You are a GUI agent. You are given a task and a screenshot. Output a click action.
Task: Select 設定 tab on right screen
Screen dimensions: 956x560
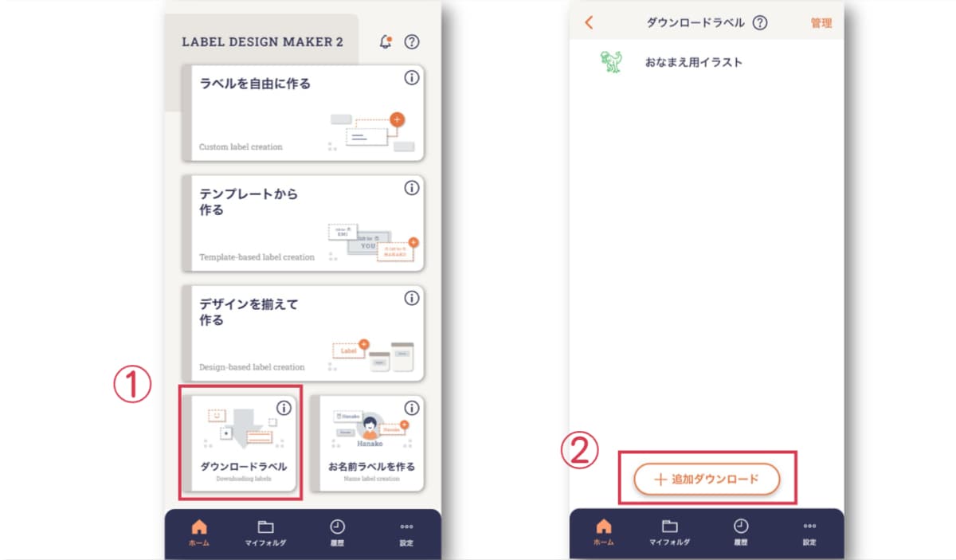(x=809, y=533)
